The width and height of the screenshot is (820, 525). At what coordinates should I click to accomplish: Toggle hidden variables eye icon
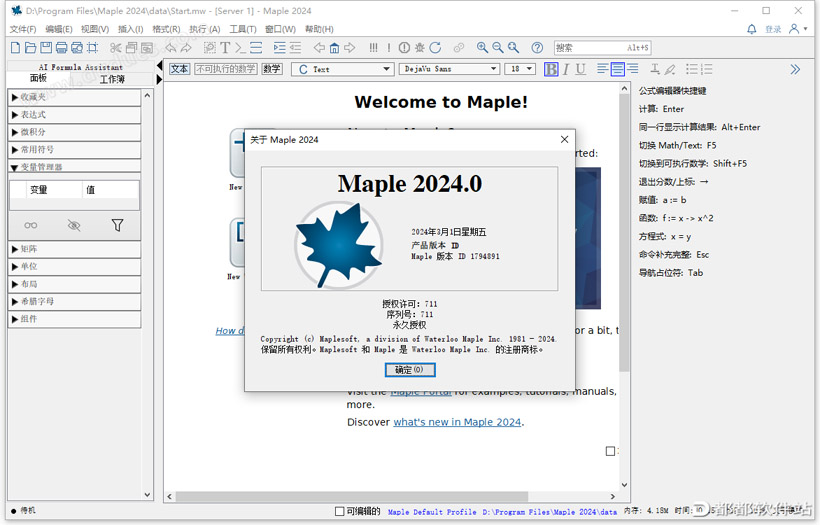coord(74,225)
